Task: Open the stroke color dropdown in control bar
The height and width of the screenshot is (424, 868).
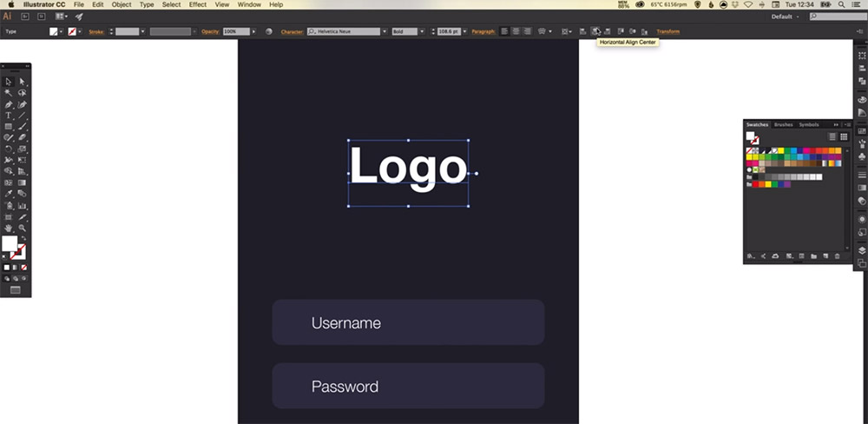Action: (80, 31)
